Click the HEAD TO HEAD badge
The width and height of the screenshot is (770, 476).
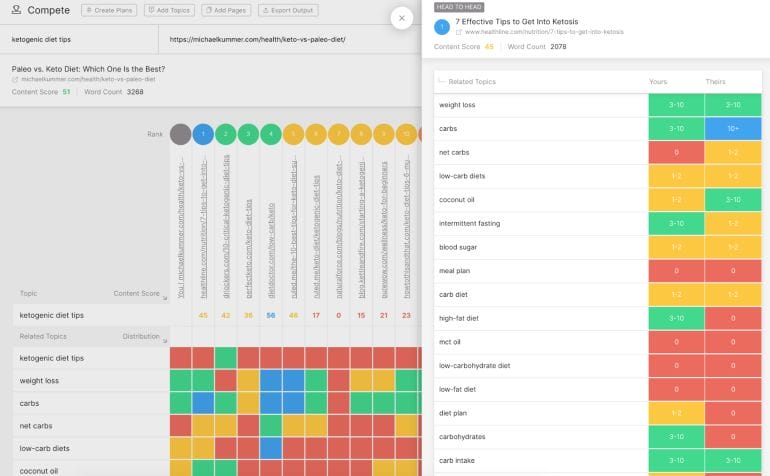click(x=459, y=7)
